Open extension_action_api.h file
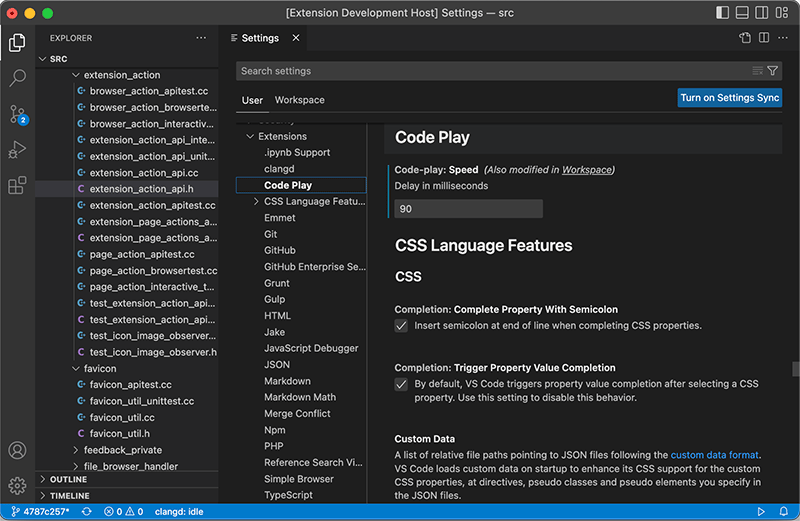This screenshot has width=800, height=521. click(141, 189)
